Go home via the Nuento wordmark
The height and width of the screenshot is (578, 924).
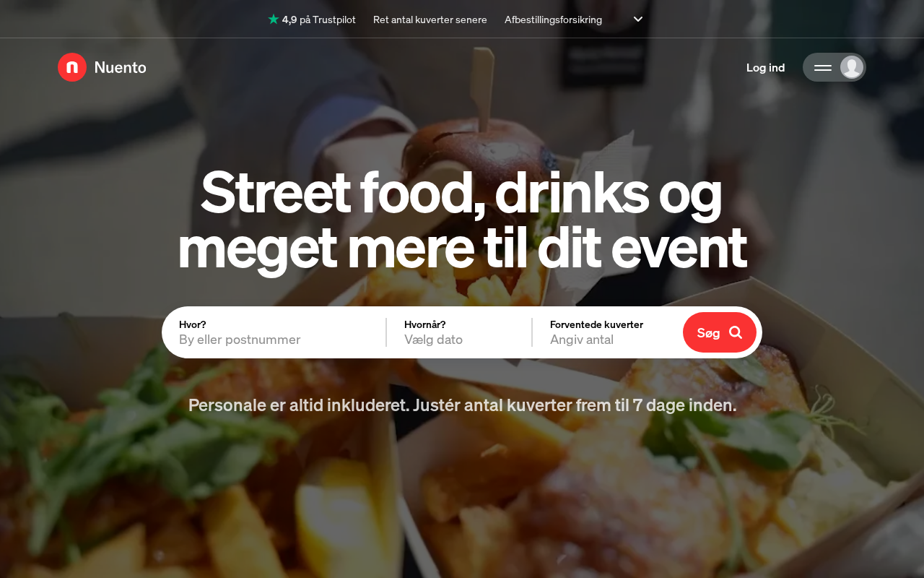pyautogui.click(x=121, y=67)
